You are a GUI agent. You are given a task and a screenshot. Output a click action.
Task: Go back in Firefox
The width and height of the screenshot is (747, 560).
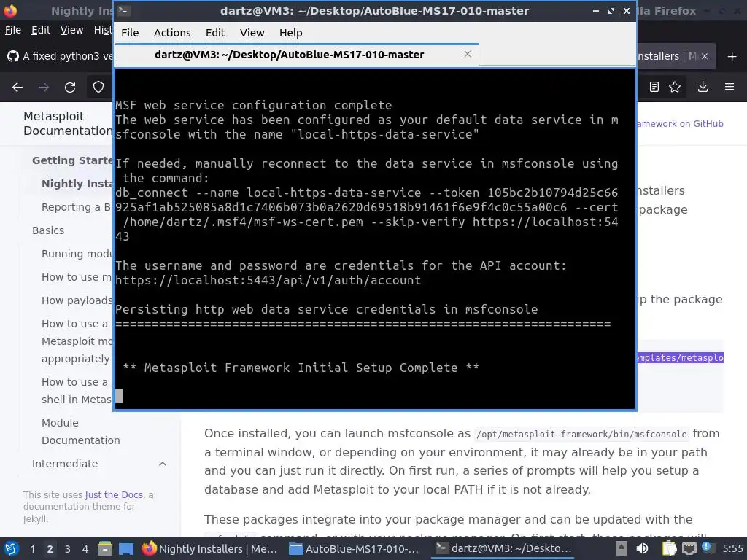point(18,87)
